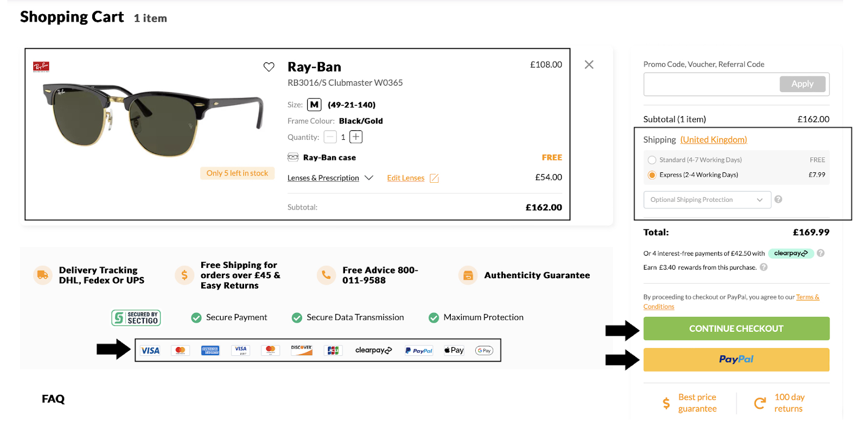Click the Google Pay logo
The image size is (868, 423).
coord(484,350)
